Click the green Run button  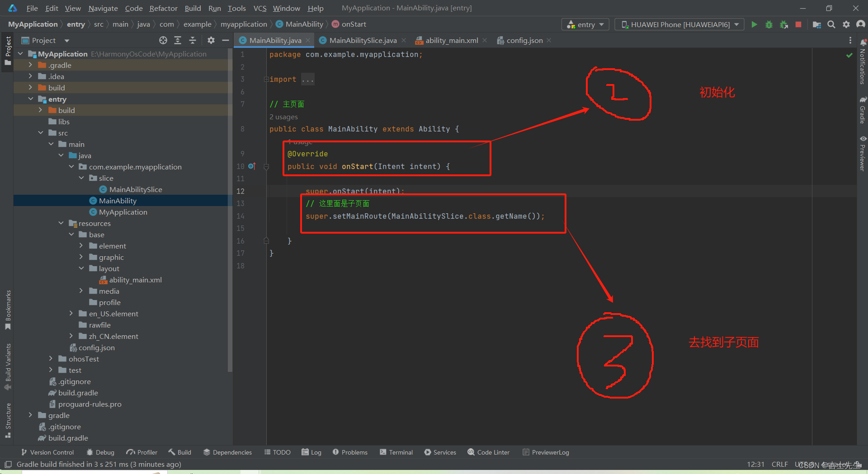pos(754,24)
